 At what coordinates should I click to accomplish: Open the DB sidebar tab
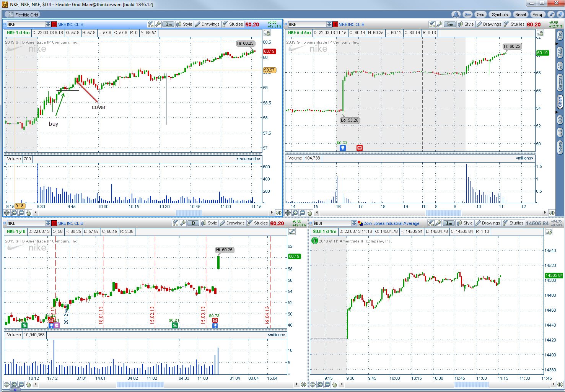click(560, 119)
